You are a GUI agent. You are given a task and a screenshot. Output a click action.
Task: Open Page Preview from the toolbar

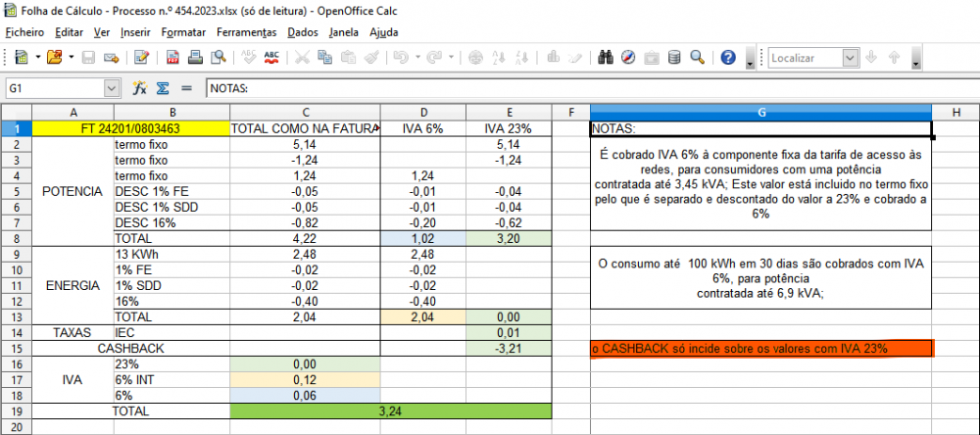(x=215, y=58)
